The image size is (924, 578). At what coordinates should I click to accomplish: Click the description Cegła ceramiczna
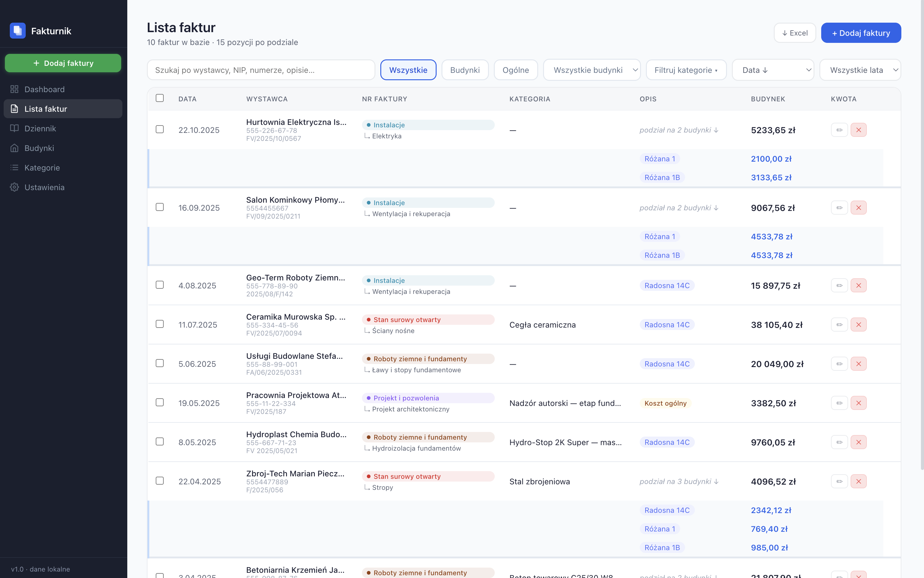coord(542,325)
